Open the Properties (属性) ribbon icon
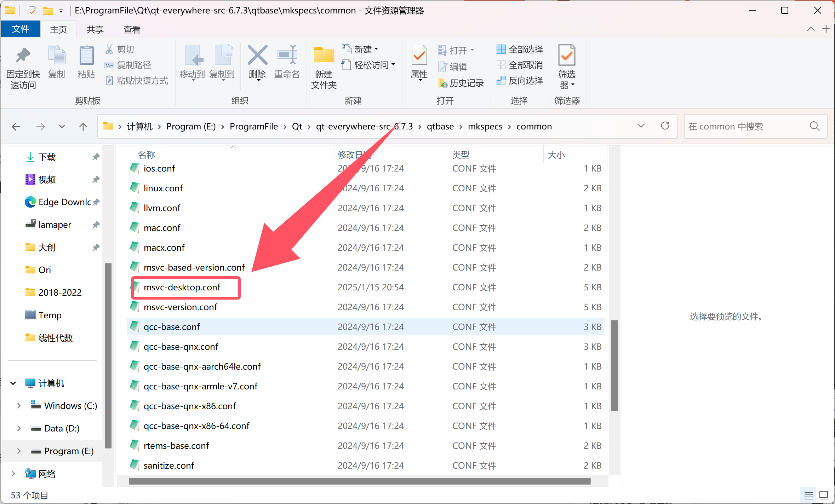Screen dimensions: 835x504 419,56
